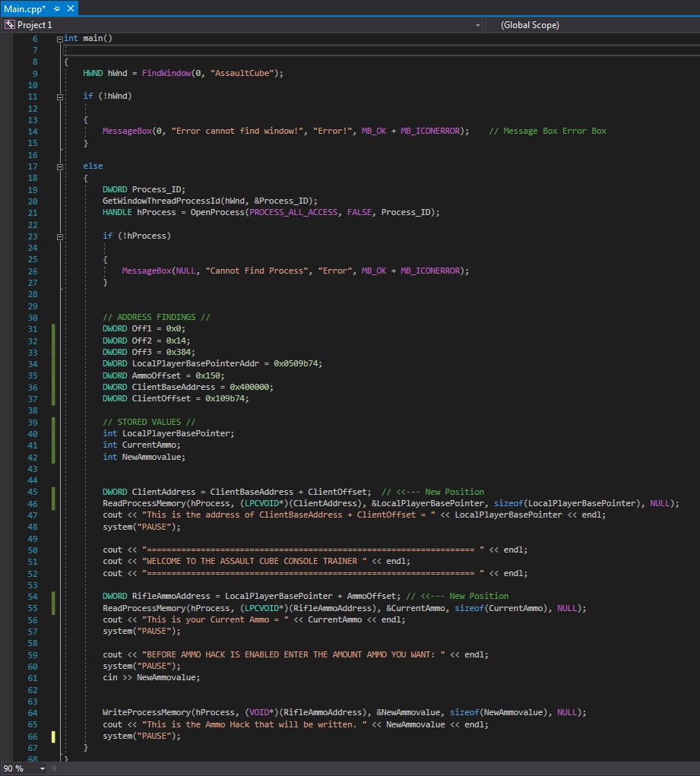Open the Project 1 navigation dropdown
Image resolution: width=700 pixels, height=776 pixels.
tap(478, 24)
